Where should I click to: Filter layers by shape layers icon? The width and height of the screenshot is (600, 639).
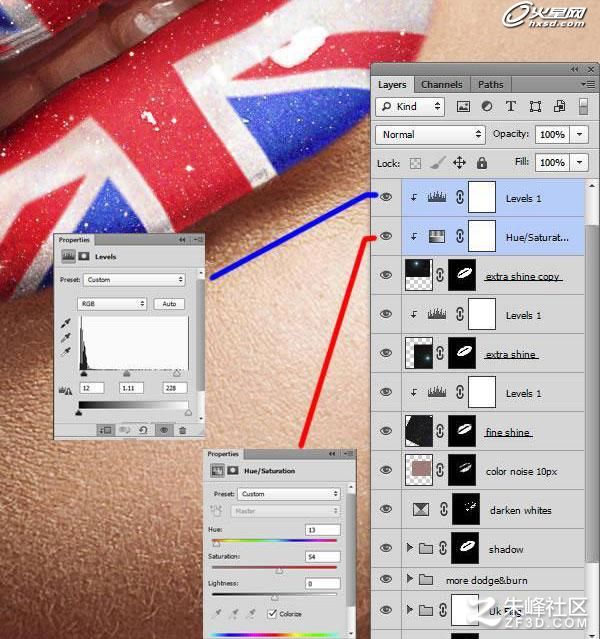535,107
